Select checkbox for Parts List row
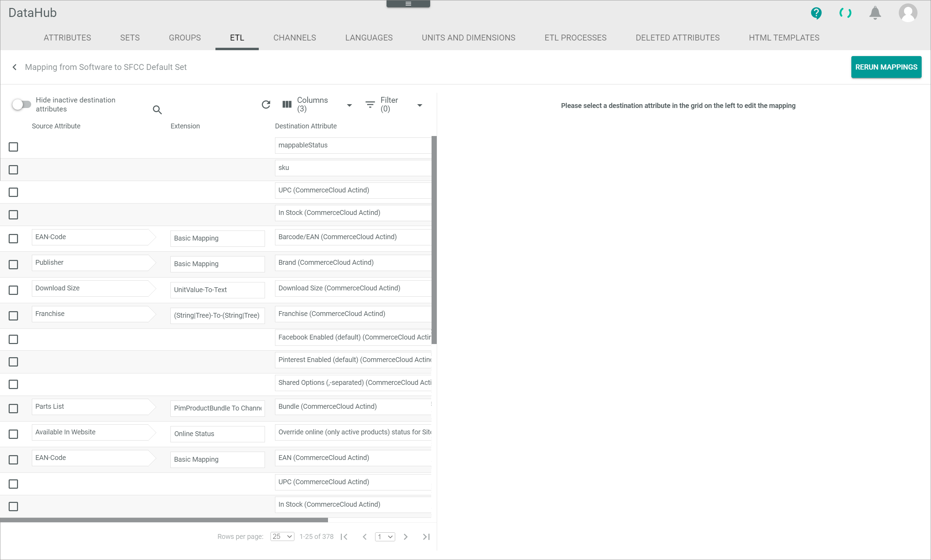Viewport: 931px width, 560px height. point(13,409)
